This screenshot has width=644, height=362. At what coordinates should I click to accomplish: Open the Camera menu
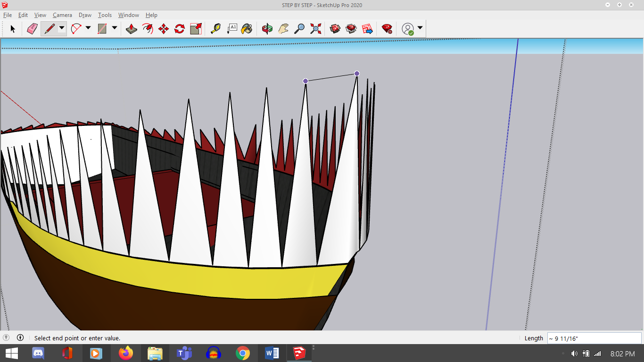[62, 15]
